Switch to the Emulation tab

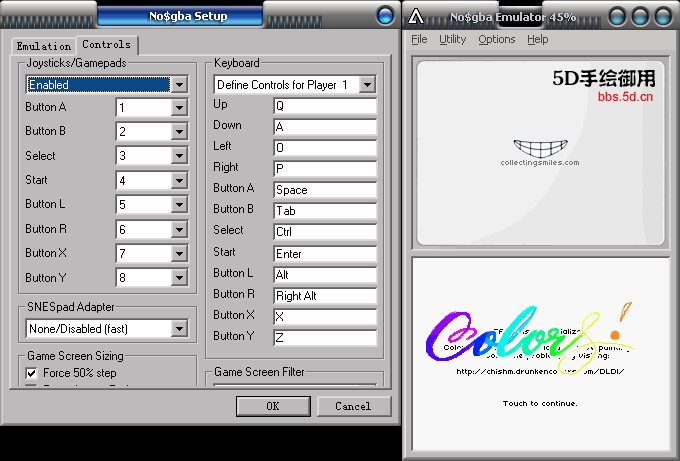point(43,46)
